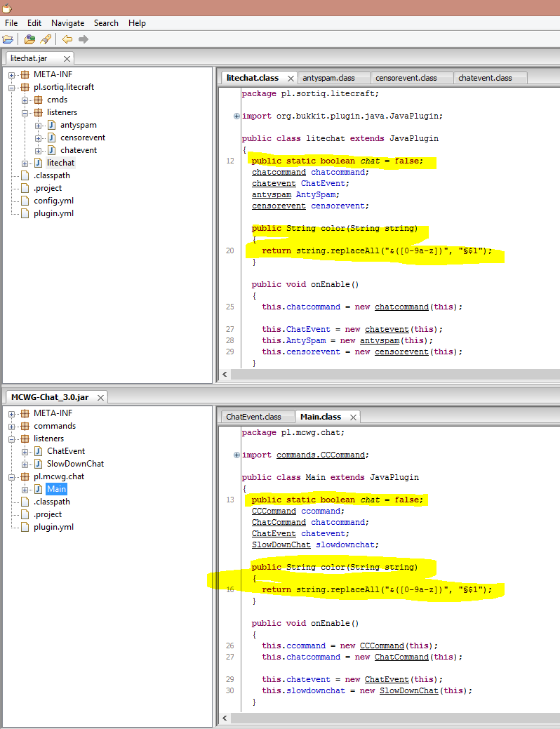Open the Edit menu
The height and width of the screenshot is (729, 560).
pos(34,23)
